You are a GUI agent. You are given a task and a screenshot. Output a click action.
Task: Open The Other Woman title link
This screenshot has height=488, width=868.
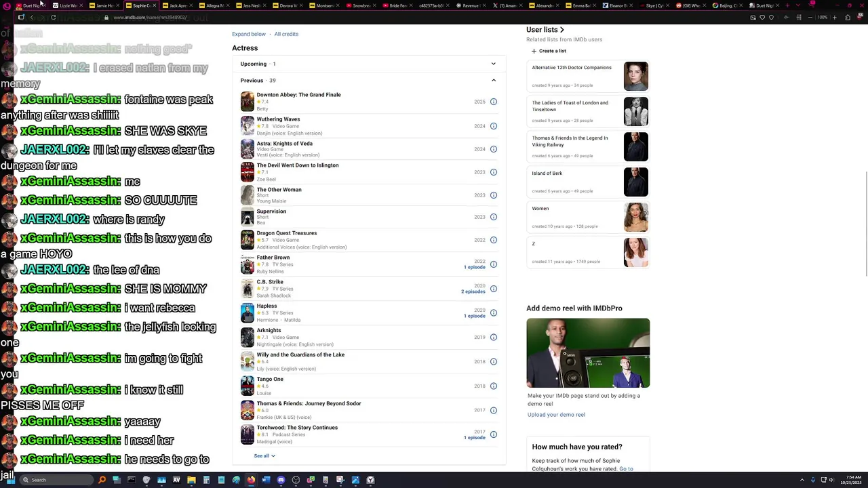(x=279, y=190)
